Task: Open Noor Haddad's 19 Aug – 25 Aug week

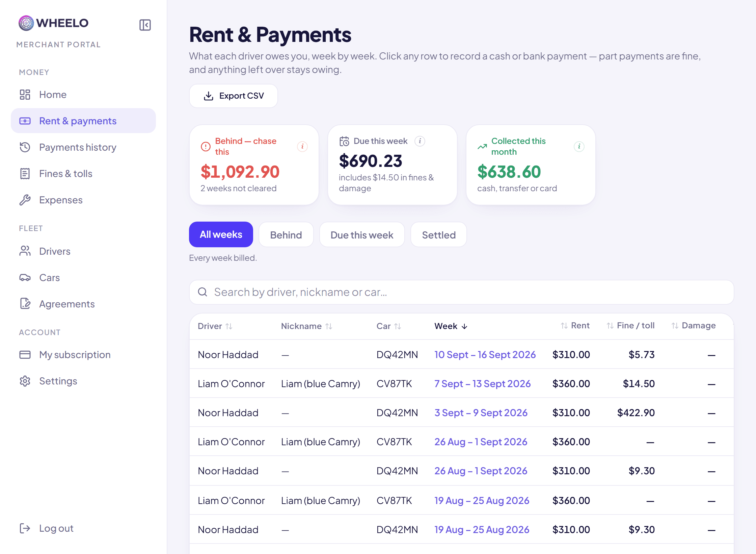Action: point(482,530)
